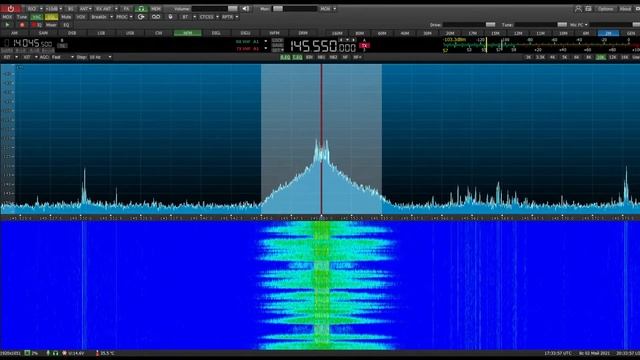This screenshot has width=640, height=360.
Task: Click the red TX indicator beside frequency
Action: tap(364, 46)
